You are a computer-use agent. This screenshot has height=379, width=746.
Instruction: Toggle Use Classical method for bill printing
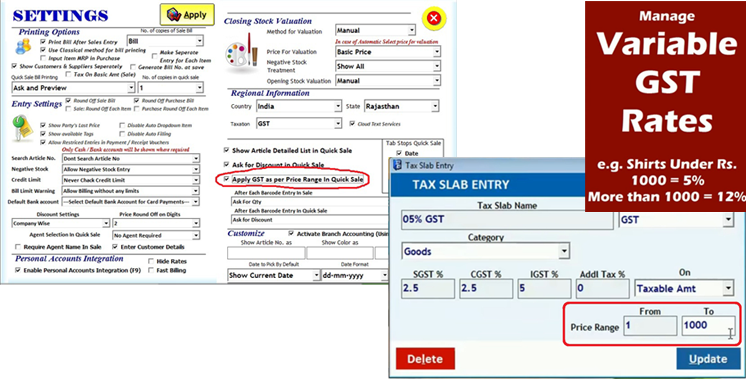43,49
